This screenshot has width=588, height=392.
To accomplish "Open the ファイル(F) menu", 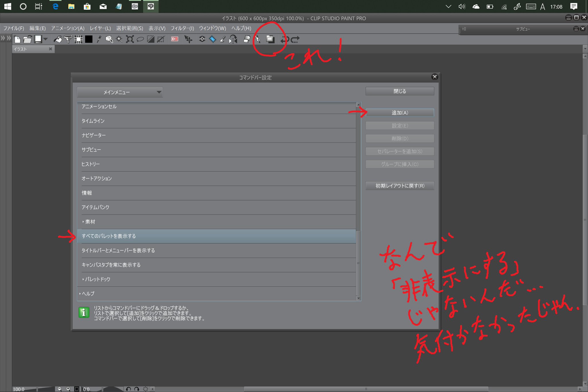I will coord(13,28).
